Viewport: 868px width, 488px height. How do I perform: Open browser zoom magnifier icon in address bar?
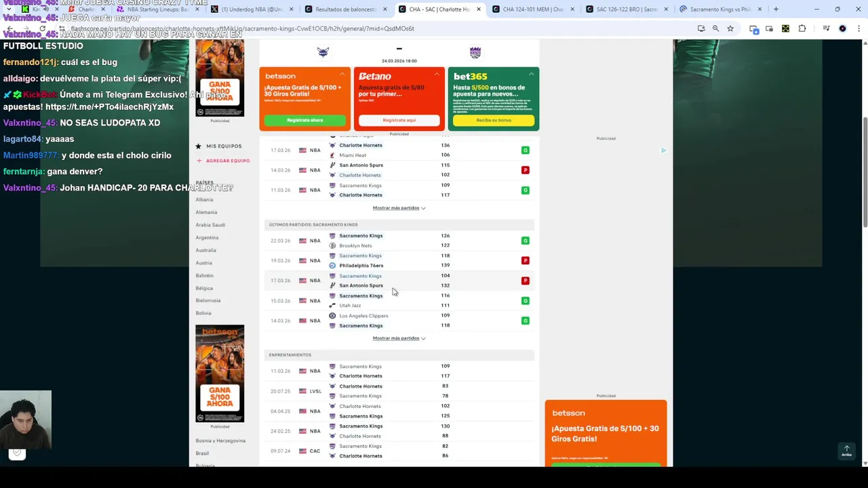pos(715,28)
